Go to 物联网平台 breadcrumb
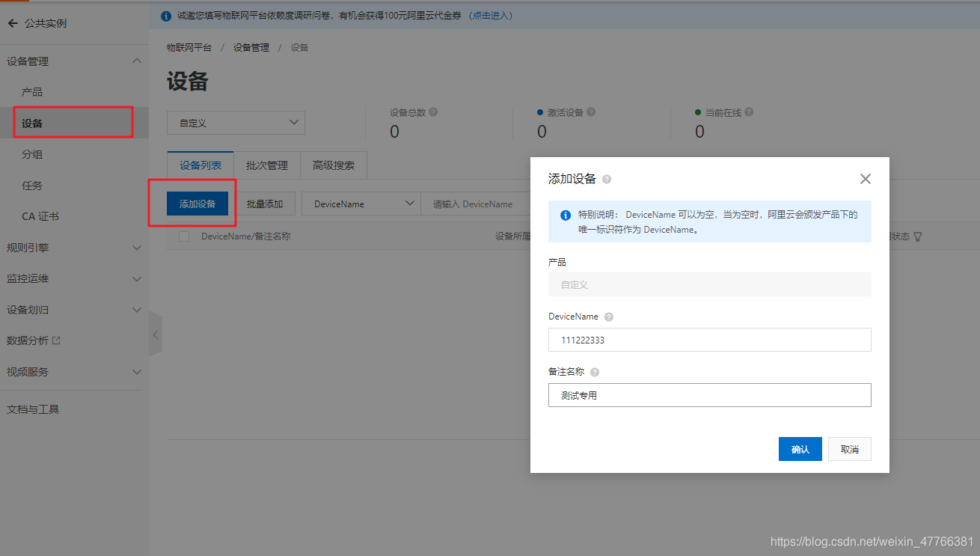 click(189, 47)
